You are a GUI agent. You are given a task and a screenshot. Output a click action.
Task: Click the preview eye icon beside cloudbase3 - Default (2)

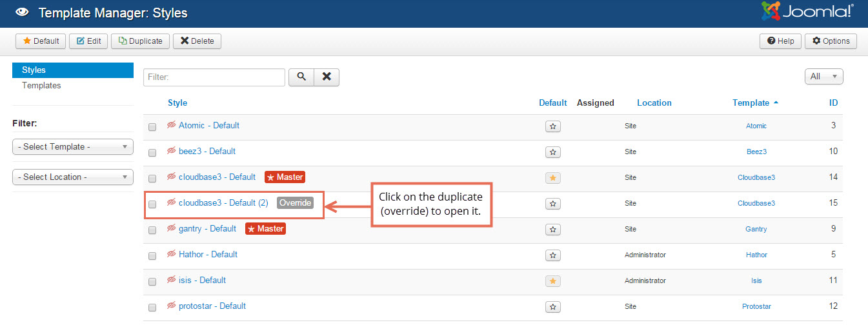tap(172, 202)
